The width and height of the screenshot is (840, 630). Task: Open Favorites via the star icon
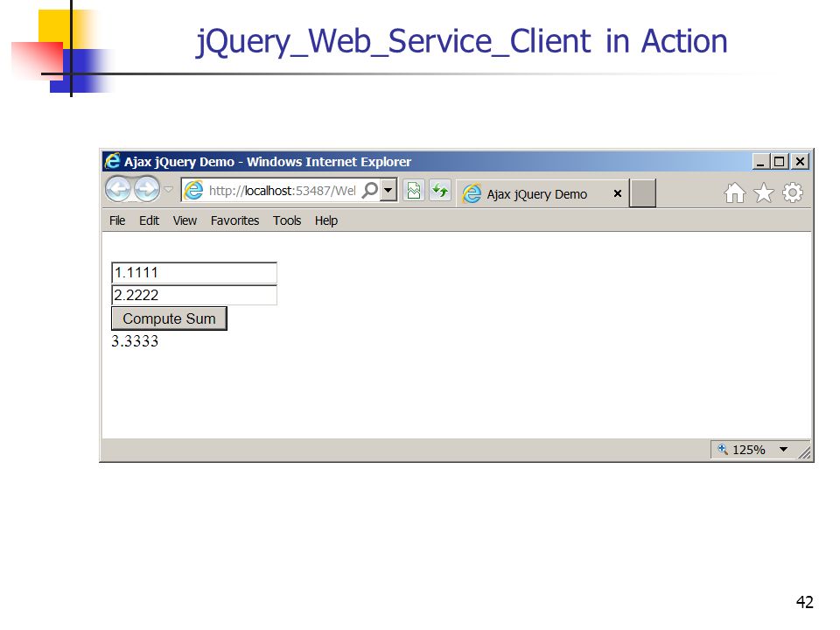tap(763, 192)
